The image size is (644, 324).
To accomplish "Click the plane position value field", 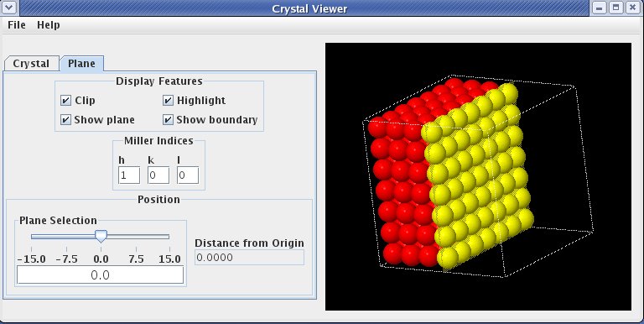I will (101, 274).
